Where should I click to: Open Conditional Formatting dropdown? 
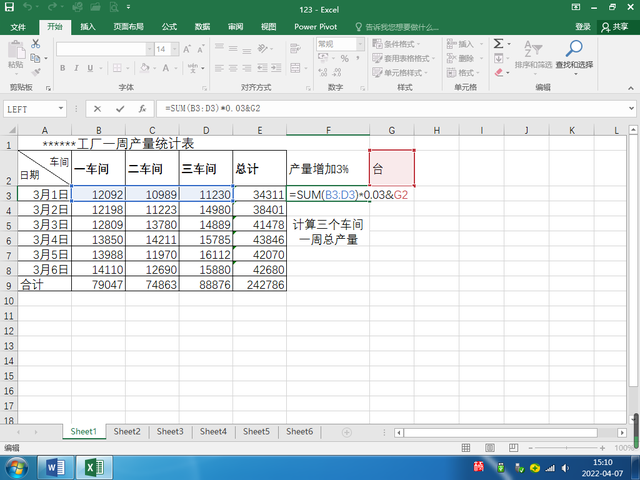tap(396, 44)
